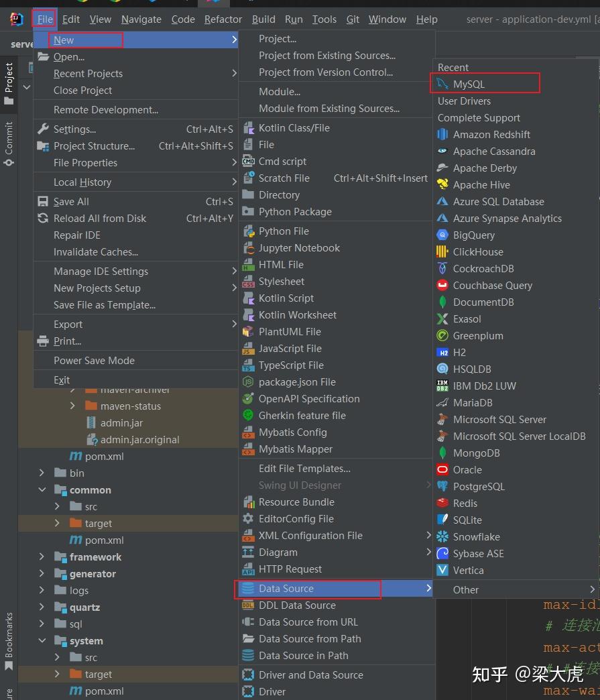This screenshot has height=700, width=600.
Task: Select the src folder under system
Action: coord(91,657)
